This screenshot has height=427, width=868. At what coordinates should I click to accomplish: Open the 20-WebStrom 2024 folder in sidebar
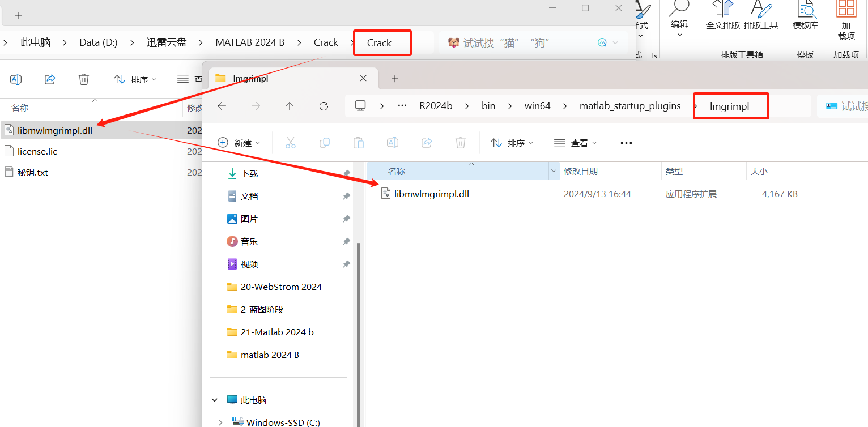281,287
